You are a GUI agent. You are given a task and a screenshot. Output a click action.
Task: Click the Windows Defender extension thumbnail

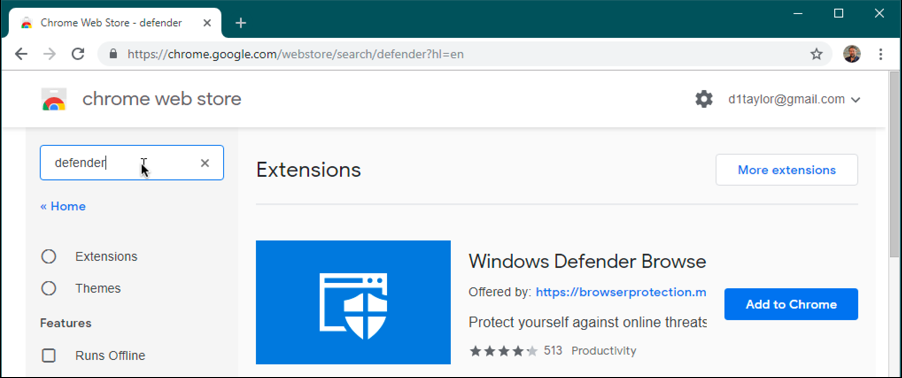[353, 302]
